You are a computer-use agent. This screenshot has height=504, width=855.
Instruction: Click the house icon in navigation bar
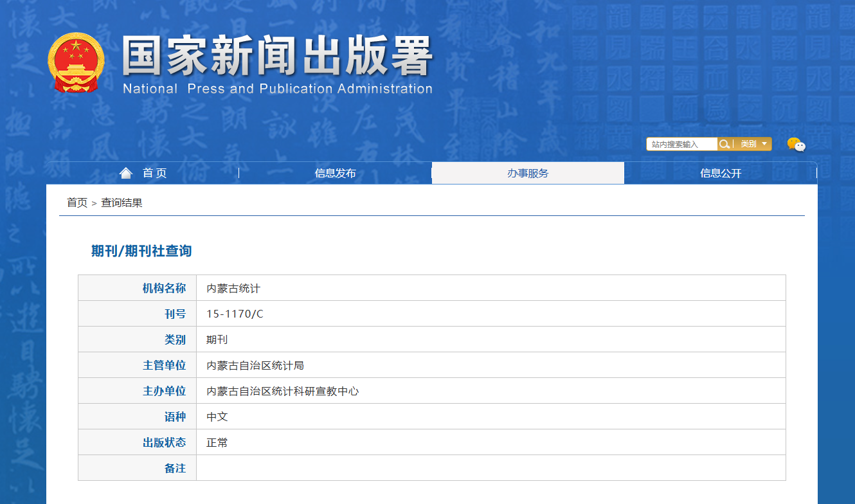[126, 173]
